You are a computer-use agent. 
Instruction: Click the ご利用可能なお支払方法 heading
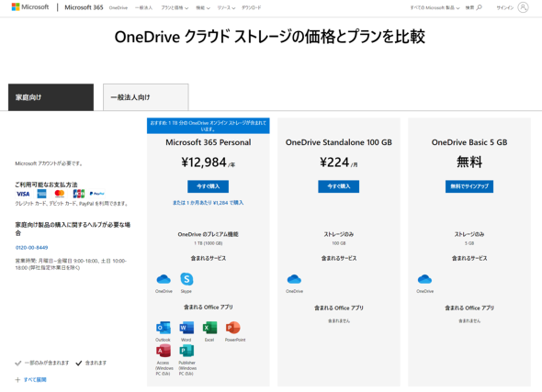coord(46,185)
